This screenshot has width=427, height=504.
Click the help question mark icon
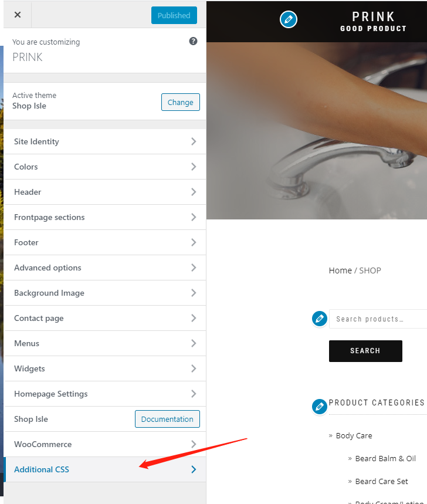click(x=193, y=41)
